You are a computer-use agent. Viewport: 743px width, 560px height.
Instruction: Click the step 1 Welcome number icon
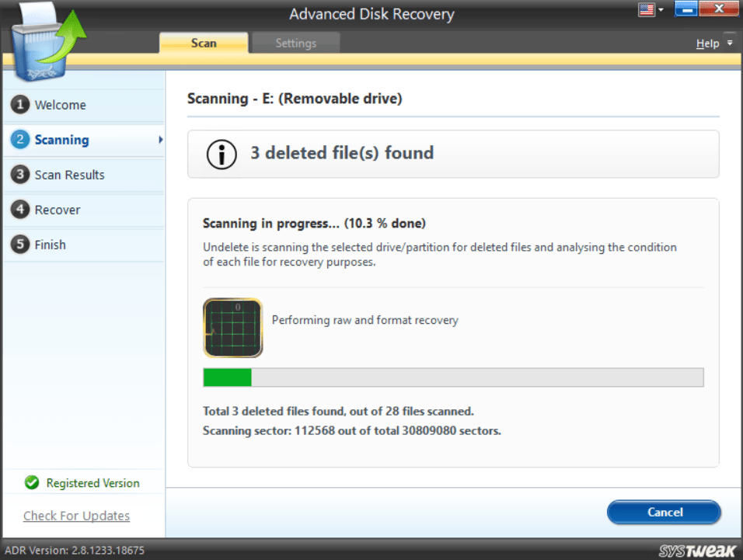[20, 104]
